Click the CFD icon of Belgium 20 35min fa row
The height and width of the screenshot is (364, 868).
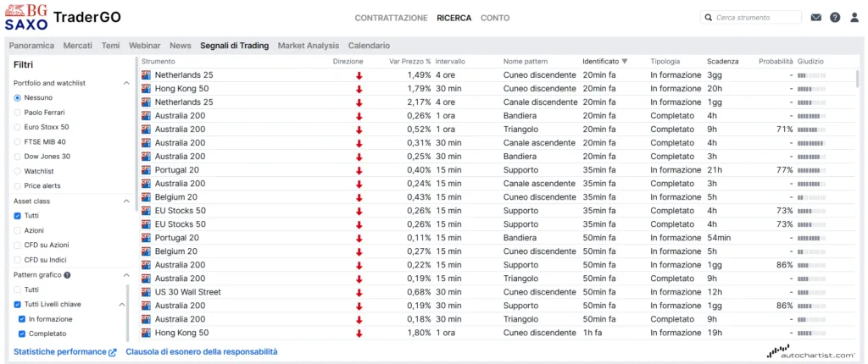[x=146, y=197]
